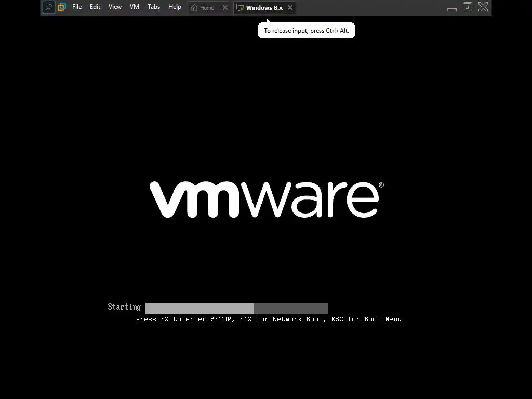Open the Help menu

[175, 7]
